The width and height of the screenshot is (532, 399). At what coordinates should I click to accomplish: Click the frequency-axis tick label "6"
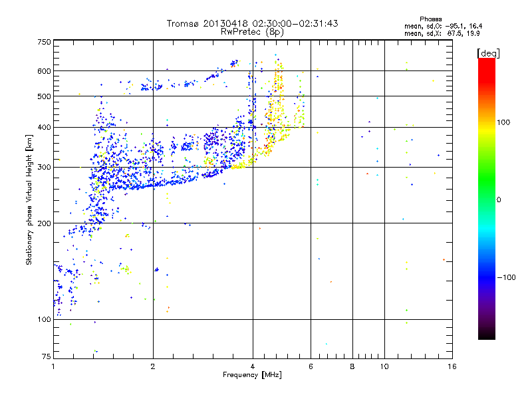pos(311,366)
